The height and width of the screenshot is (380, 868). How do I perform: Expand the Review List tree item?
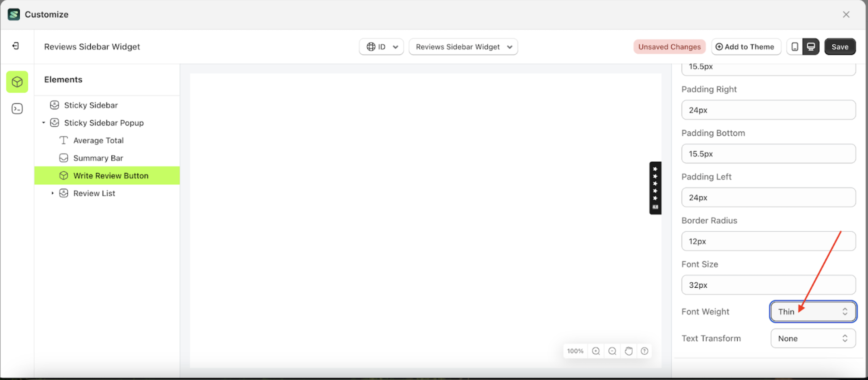[x=52, y=193]
